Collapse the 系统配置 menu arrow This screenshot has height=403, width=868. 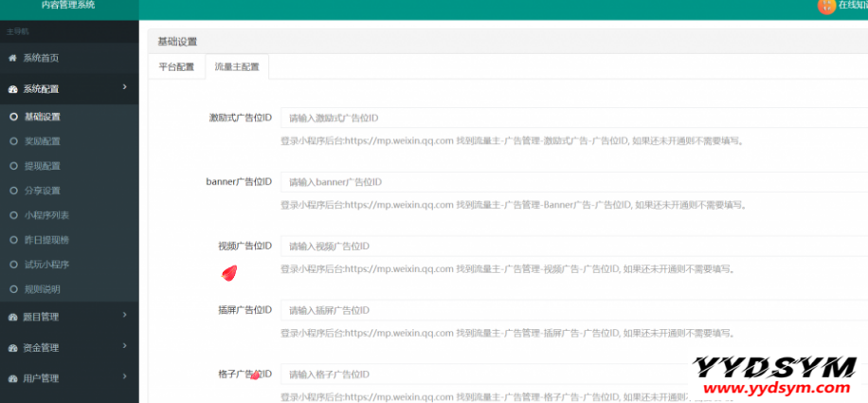point(125,88)
